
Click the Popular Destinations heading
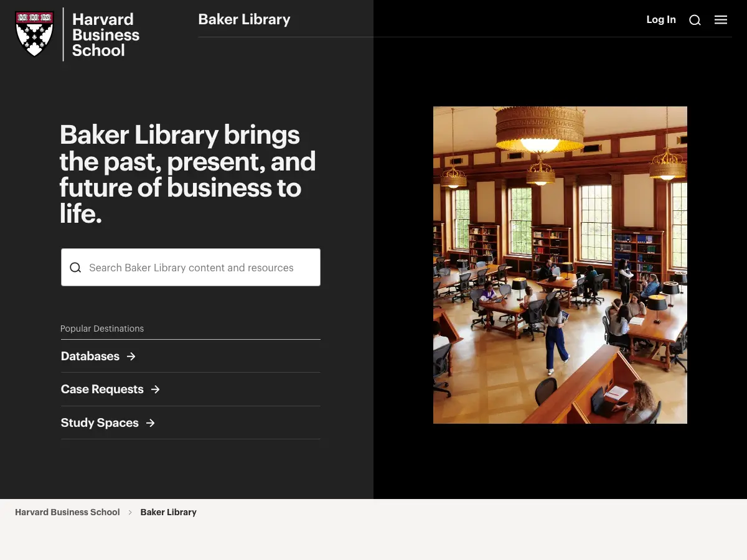(x=102, y=329)
